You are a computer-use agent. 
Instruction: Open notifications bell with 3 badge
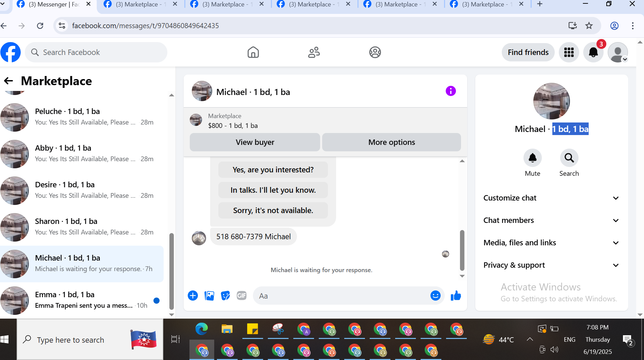click(x=593, y=52)
